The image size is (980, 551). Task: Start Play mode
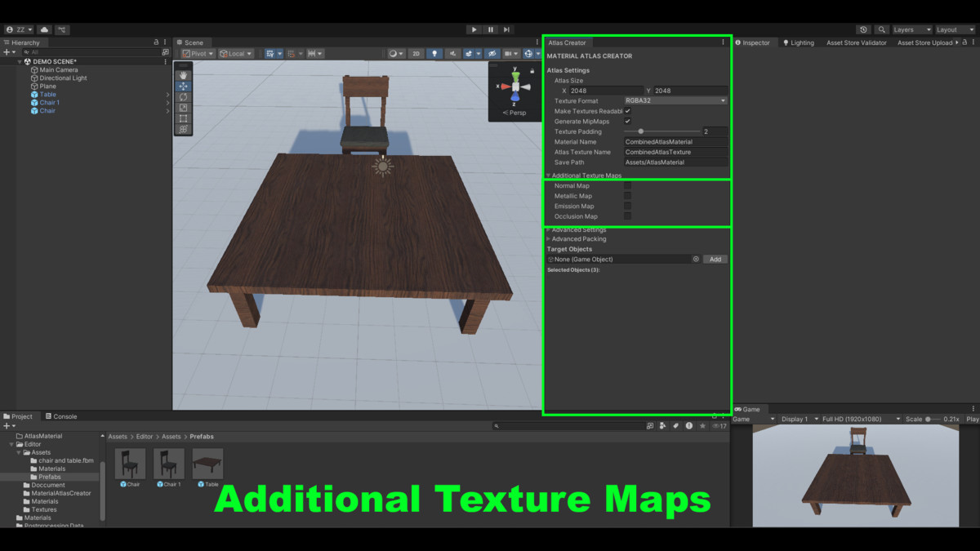pos(474,29)
